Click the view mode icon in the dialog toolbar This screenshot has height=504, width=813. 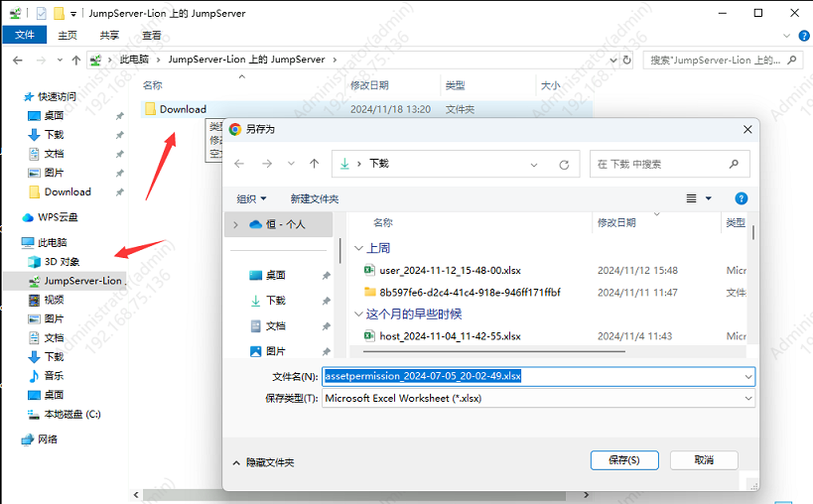691,198
